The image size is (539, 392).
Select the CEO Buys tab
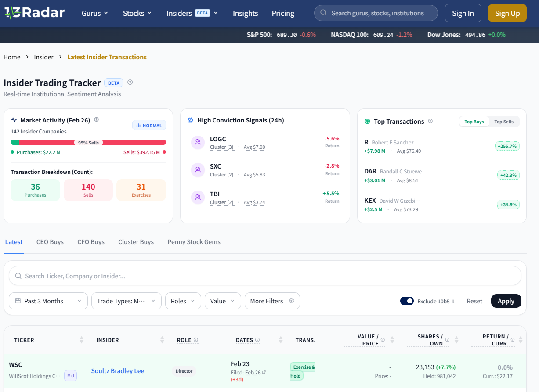tap(50, 242)
